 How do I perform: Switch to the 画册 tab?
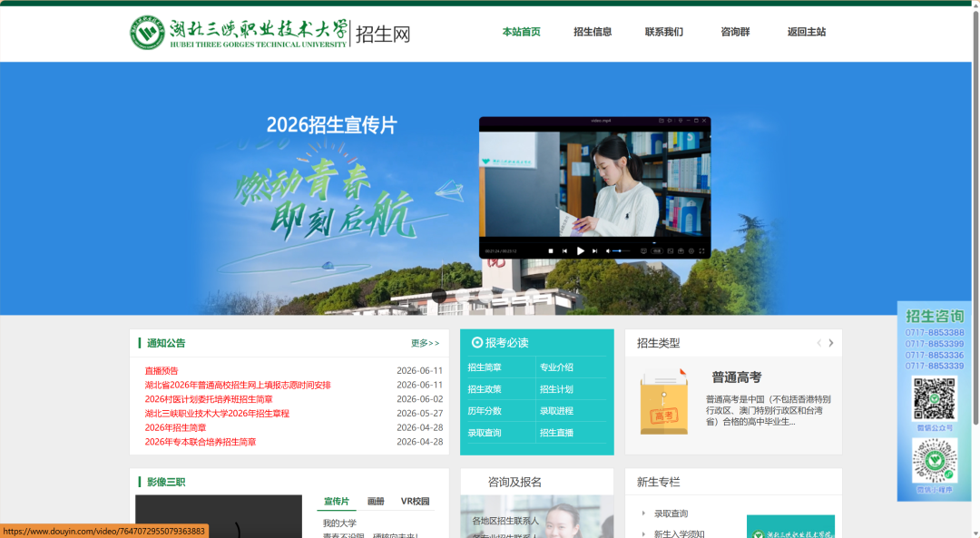click(376, 501)
